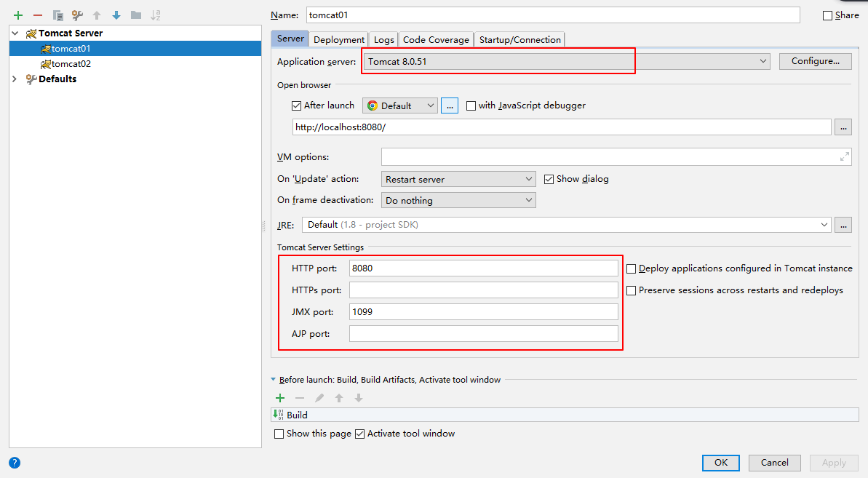Open the Startup/Connection tab

(519, 40)
